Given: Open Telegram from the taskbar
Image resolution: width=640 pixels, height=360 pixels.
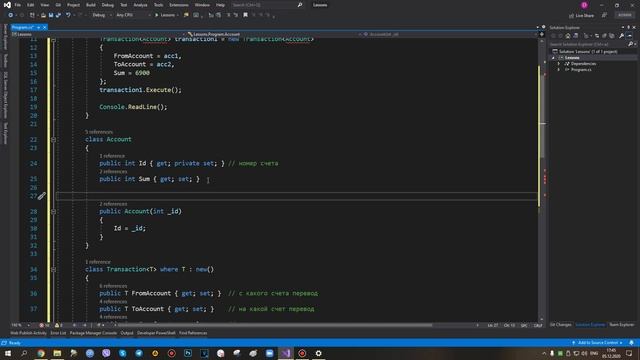Looking at the screenshot, I should tap(139, 353).
